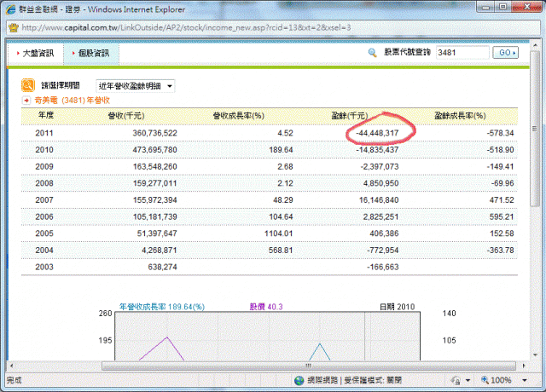Viewport: 546px width, 392px height.
Task: Click the zoom magnifier icon in status bar
Action: pos(485,380)
